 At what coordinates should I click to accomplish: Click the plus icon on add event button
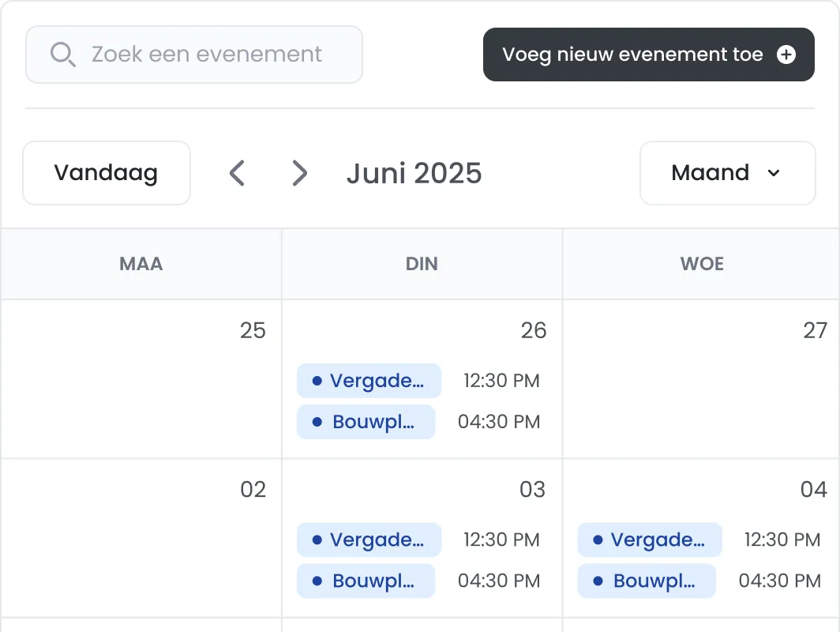[x=786, y=55]
